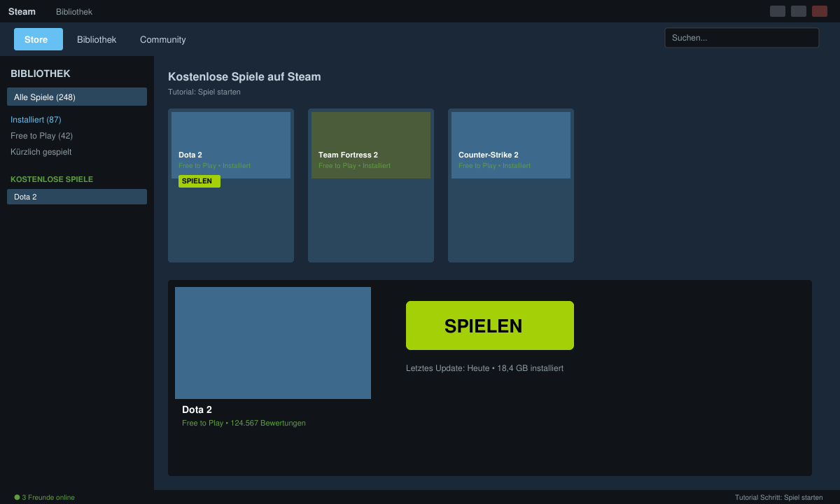Screen dimensions: 840x504
Task: Filter by Free to Play (42)
Action: [41, 136]
